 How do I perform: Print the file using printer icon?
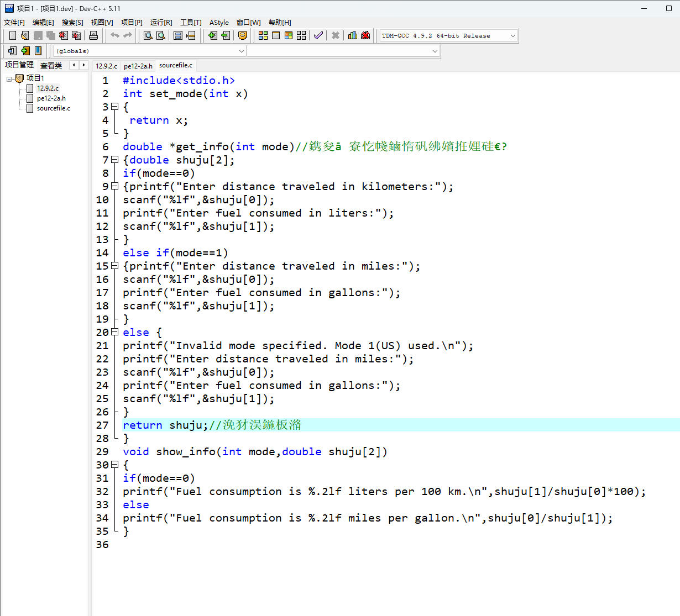(x=93, y=35)
